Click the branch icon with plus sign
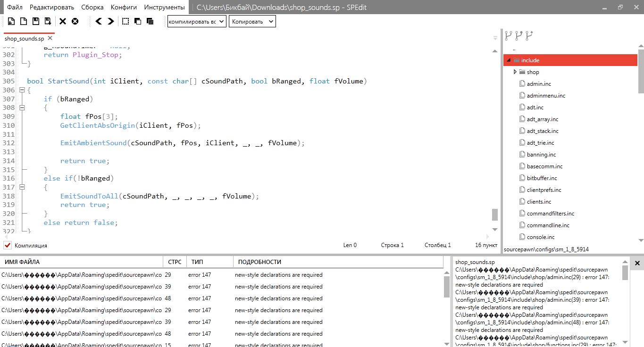Screen dimensions: 644x347 click(529, 35)
